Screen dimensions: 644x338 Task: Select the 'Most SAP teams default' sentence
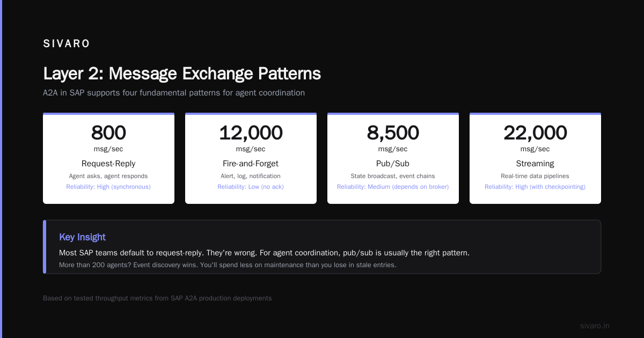264,253
